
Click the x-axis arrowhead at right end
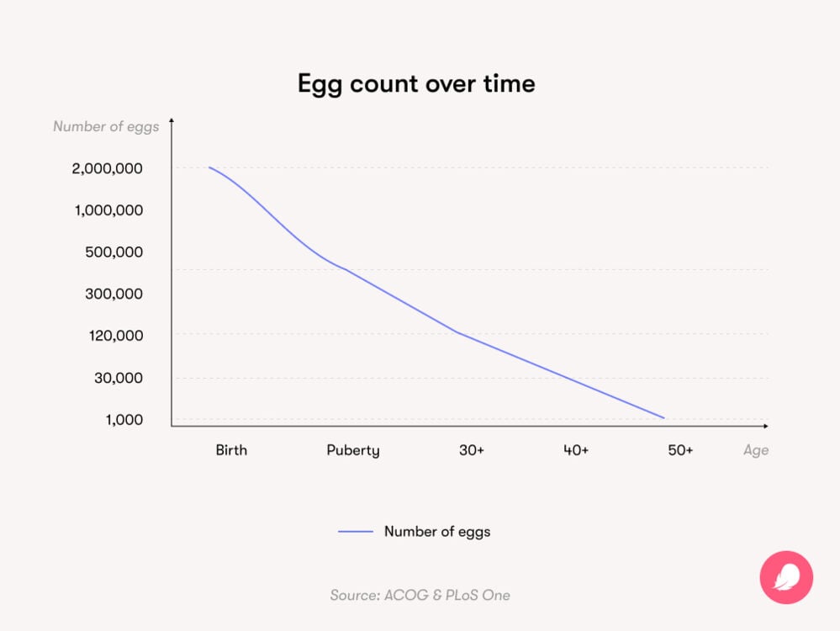coord(764,426)
